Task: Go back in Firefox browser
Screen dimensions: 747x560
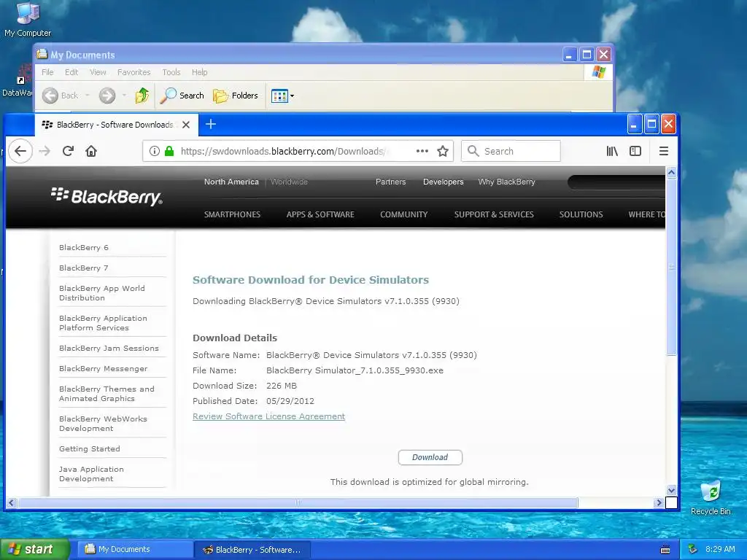Action: 20,151
